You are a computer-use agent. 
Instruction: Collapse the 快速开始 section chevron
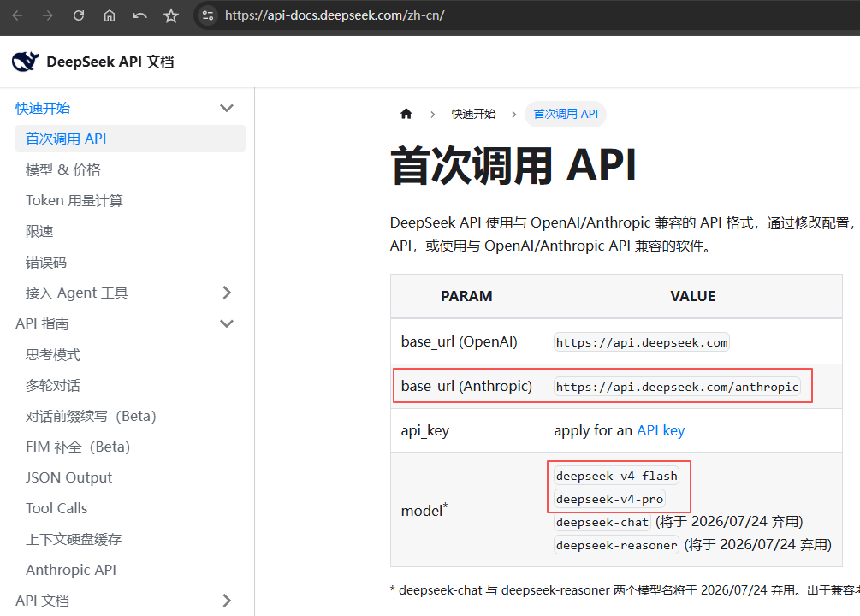point(227,108)
